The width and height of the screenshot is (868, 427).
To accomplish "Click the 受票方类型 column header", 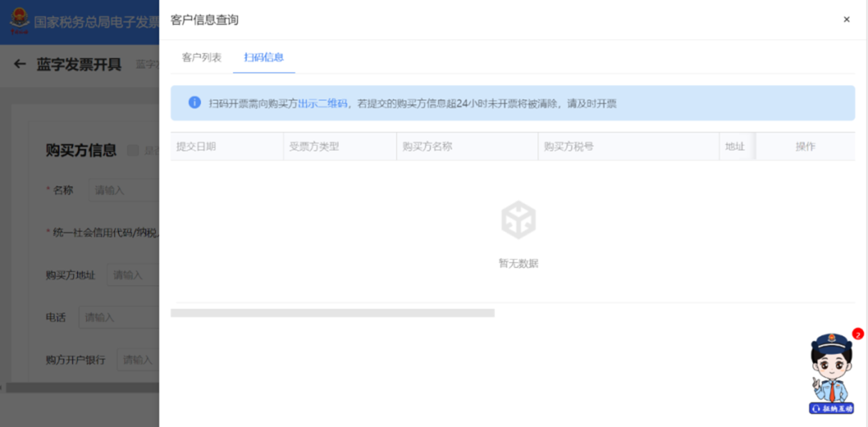I will click(314, 146).
